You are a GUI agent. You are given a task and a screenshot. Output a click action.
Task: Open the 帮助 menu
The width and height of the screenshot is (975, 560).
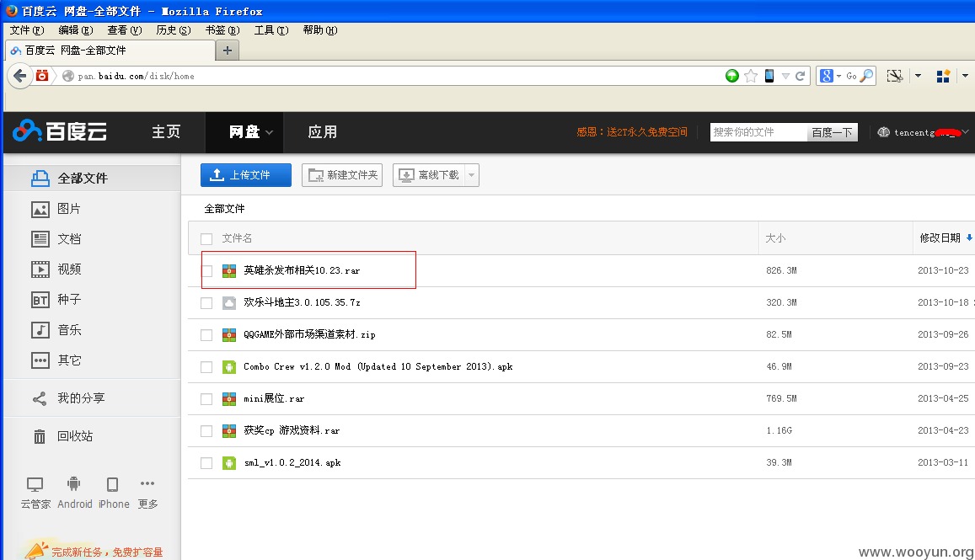pyautogui.click(x=319, y=29)
